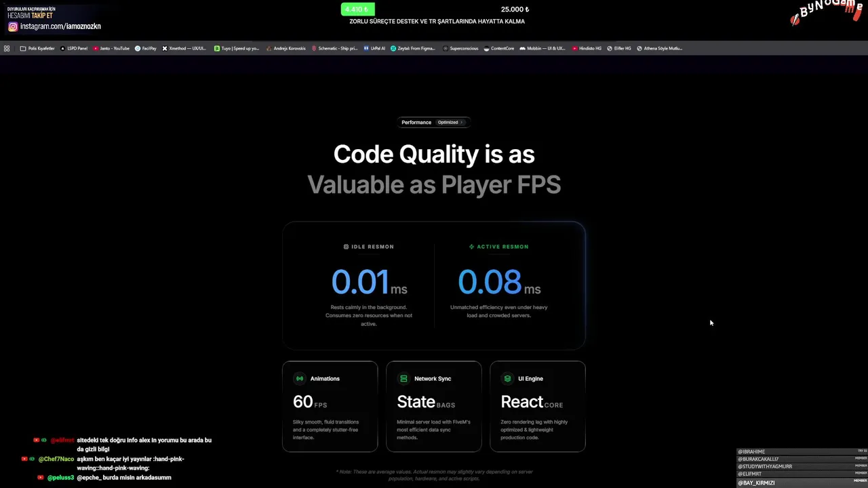Click the React CORE text
Image resolution: width=868 pixels, height=488 pixels.
(532, 402)
